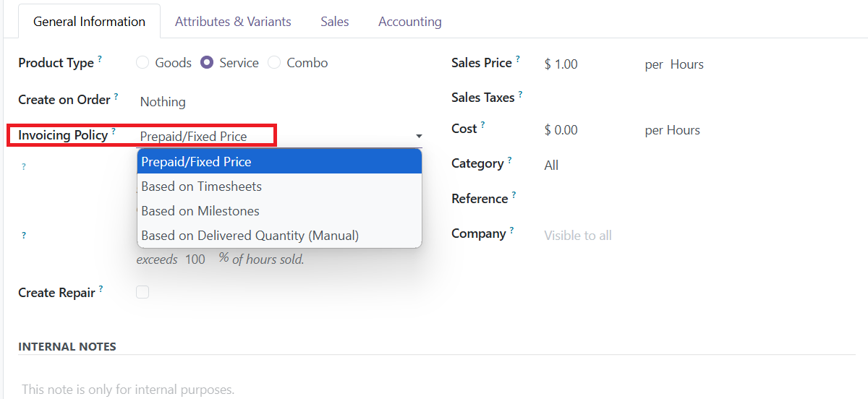The height and width of the screenshot is (399, 868).
Task: Show help tooltip for Product Type
Action: click(x=100, y=59)
